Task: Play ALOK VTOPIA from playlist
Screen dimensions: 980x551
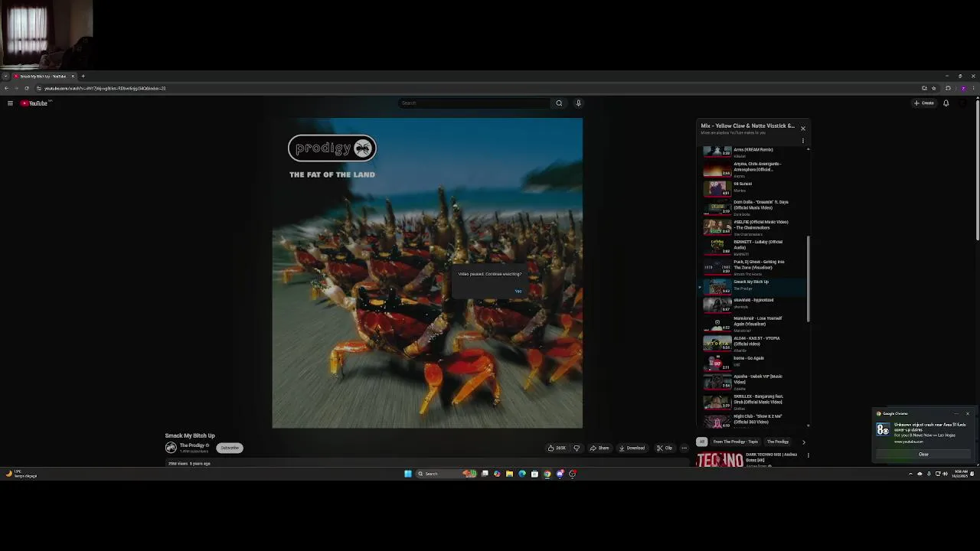Action: tap(754, 344)
